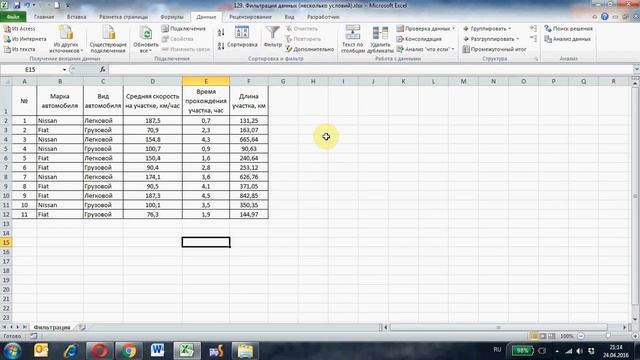Switch to Page Layout view in status bar
This screenshot has width=640, height=360.
(x=542, y=336)
